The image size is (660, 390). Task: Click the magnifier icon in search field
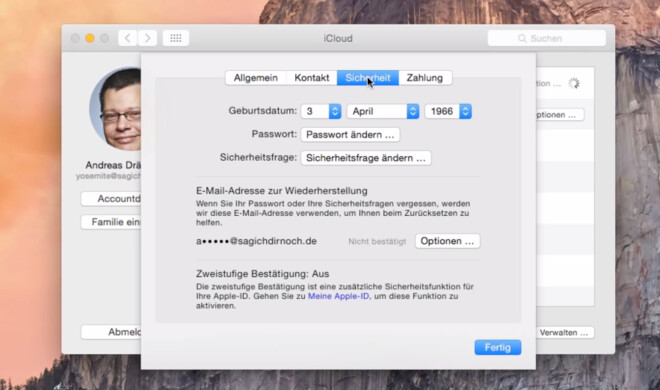click(x=522, y=39)
